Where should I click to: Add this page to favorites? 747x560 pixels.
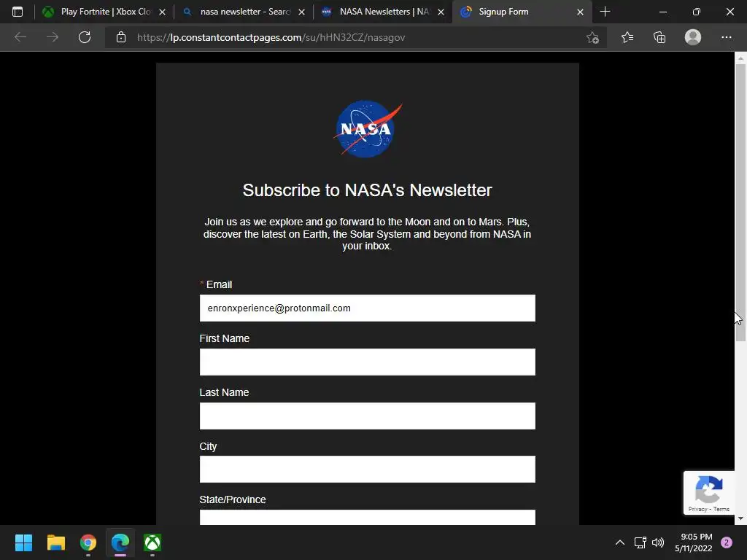coord(592,37)
